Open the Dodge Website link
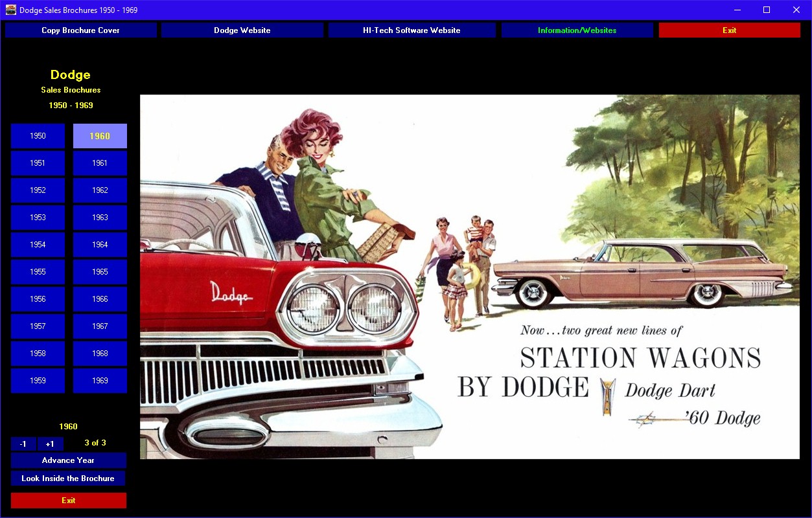 [242, 30]
